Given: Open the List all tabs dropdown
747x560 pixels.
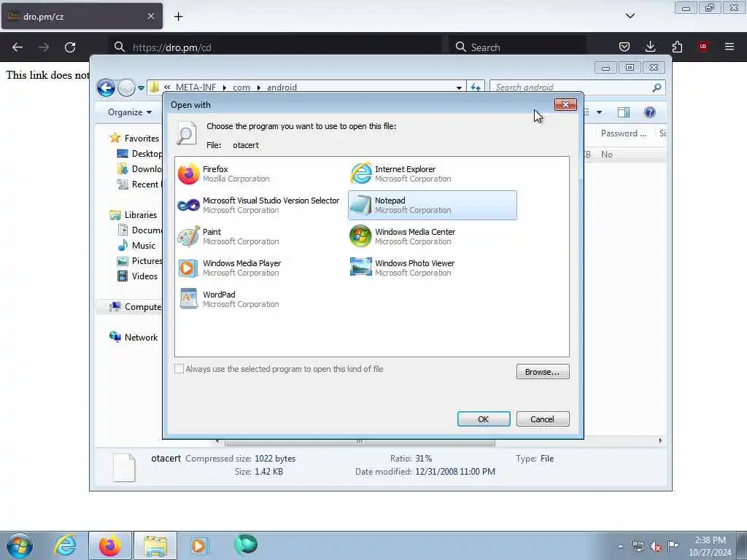Looking at the screenshot, I should [630, 16].
